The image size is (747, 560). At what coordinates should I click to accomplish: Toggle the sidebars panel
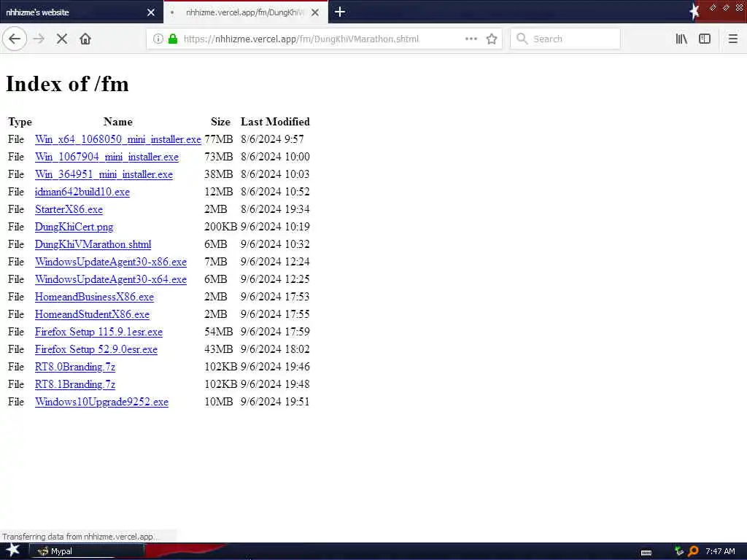click(x=705, y=39)
